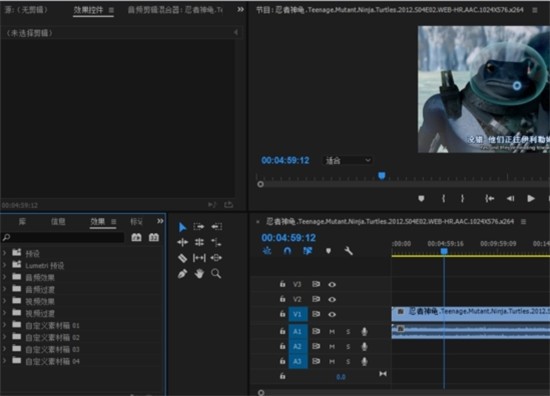550x396 pixels.
Task: Select the Pen tool
Action: coord(182,274)
